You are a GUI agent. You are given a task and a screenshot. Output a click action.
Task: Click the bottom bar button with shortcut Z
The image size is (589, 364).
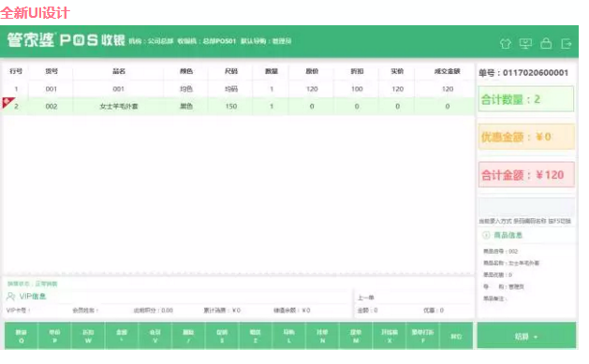click(x=255, y=336)
